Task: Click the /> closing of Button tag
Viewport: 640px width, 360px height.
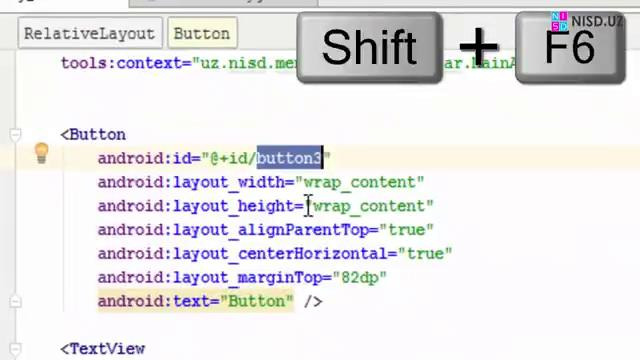Action: click(x=313, y=302)
